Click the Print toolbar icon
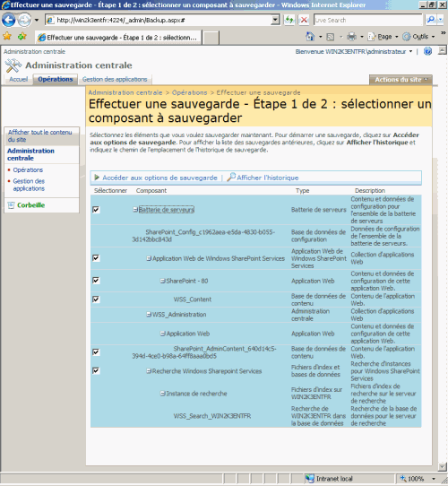The image size is (448, 486). (x=351, y=37)
